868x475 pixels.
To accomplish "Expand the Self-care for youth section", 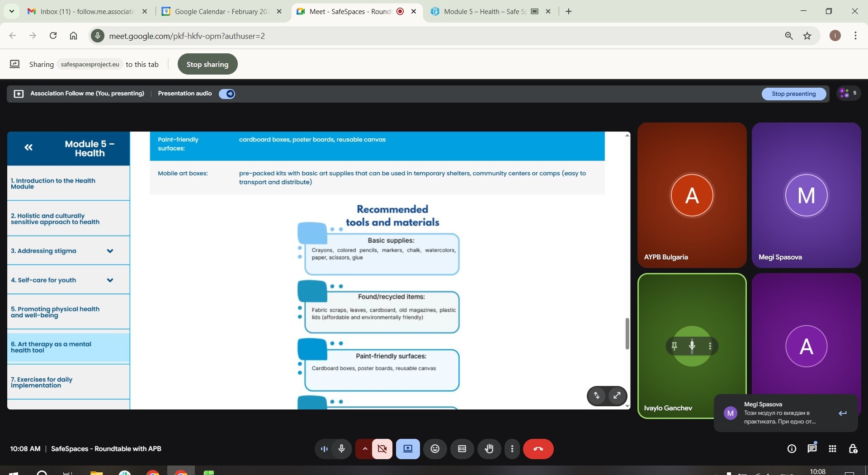I will pos(110,280).
